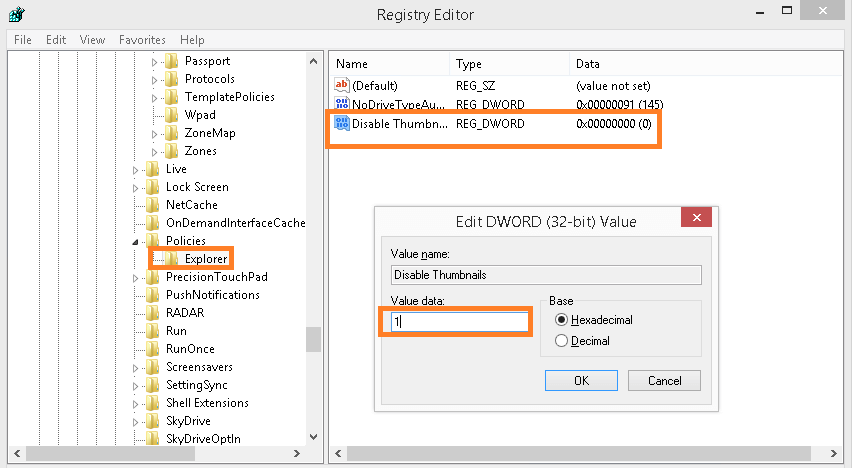
Task: Click the Screensavers folder icon
Action: click(x=152, y=367)
